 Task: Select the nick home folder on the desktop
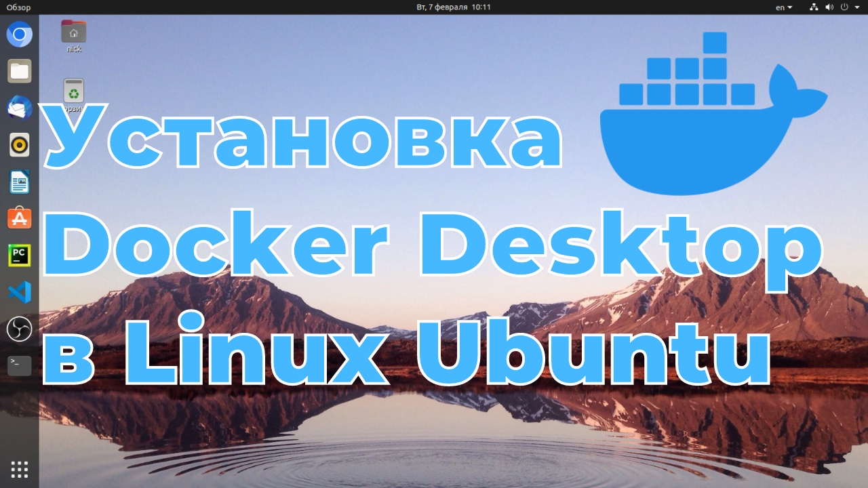74,37
